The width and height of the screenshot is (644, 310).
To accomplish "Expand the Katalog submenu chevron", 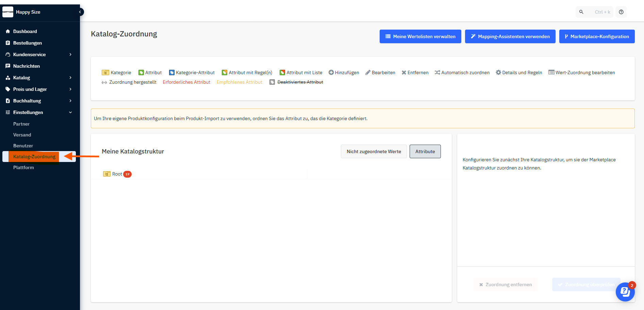I will point(70,78).
